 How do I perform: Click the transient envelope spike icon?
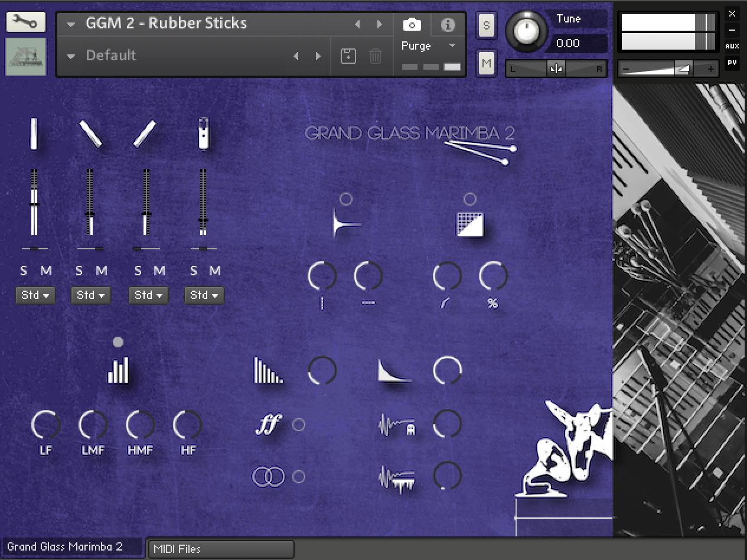347,224
